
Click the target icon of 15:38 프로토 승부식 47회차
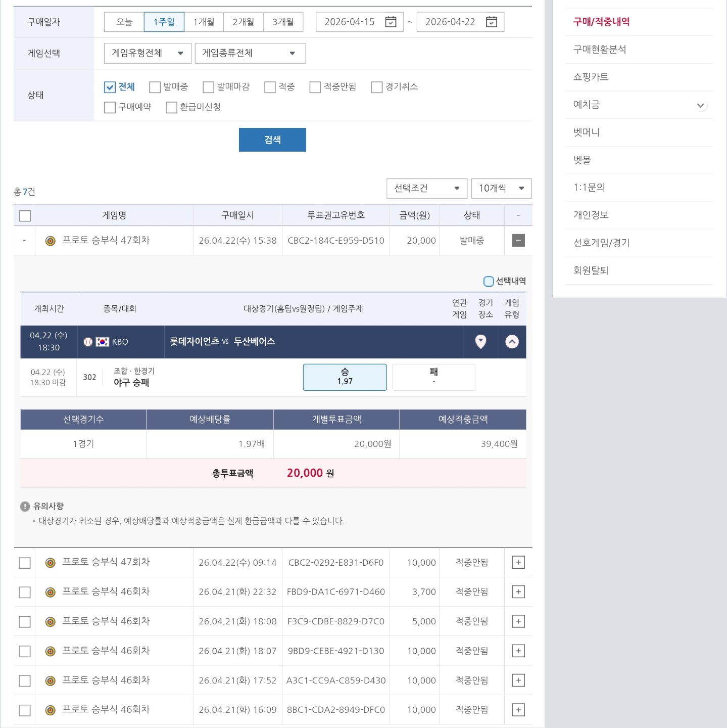point(51,241)
